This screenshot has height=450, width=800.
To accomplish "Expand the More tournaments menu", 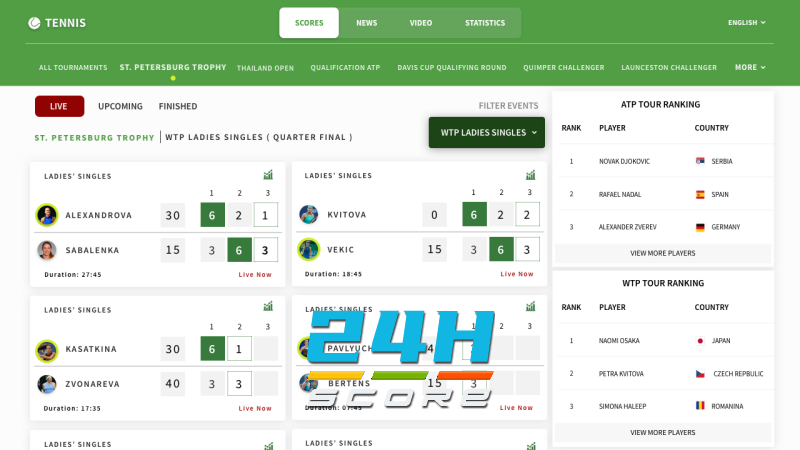I will tap(749, 67).
